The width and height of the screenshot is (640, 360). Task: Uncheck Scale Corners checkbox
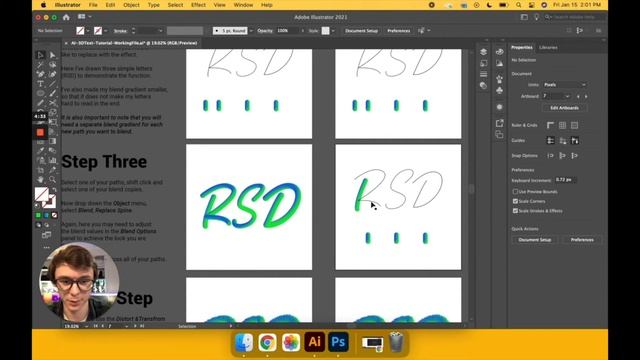515,201
